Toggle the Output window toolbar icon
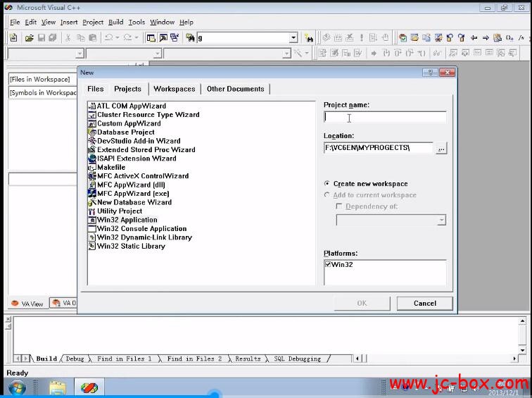 (x=163, y=38)
